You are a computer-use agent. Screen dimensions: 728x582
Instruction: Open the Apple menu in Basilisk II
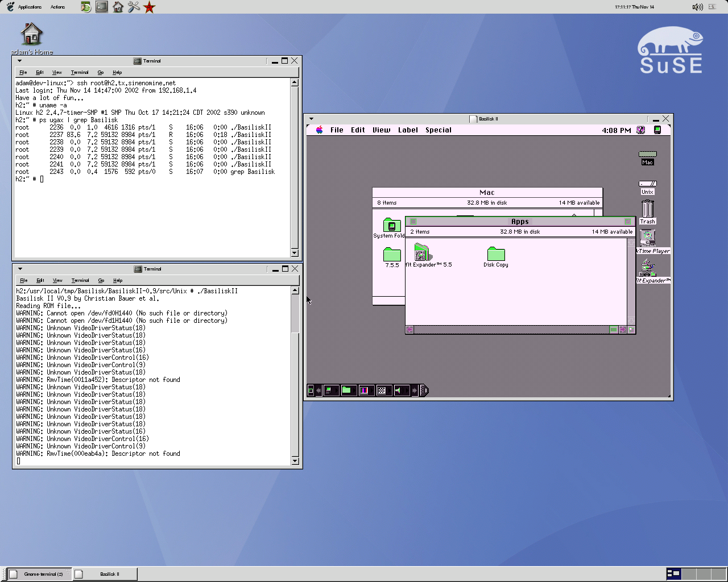[x=320, y=130]
